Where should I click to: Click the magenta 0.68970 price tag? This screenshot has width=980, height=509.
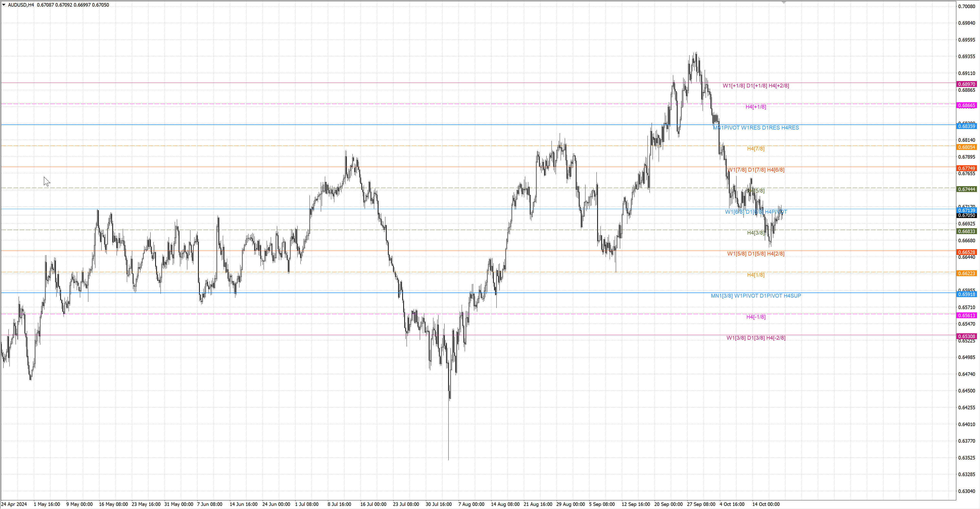point(966,84)
